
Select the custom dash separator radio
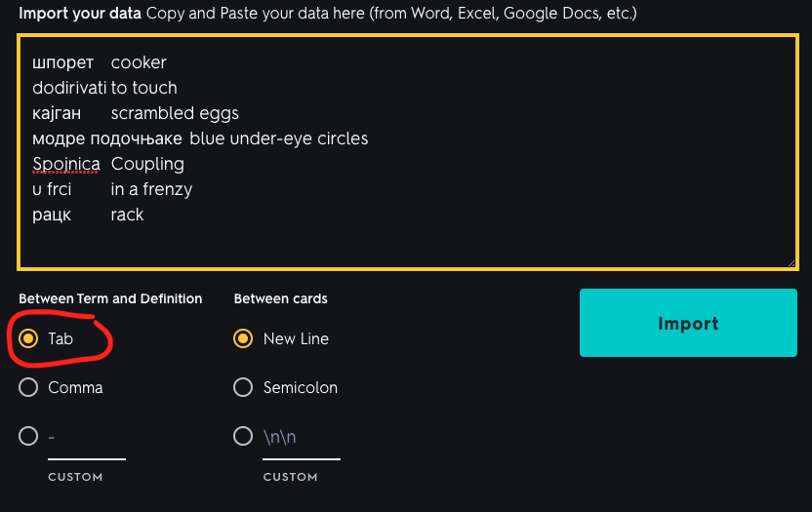pos(28,436)
